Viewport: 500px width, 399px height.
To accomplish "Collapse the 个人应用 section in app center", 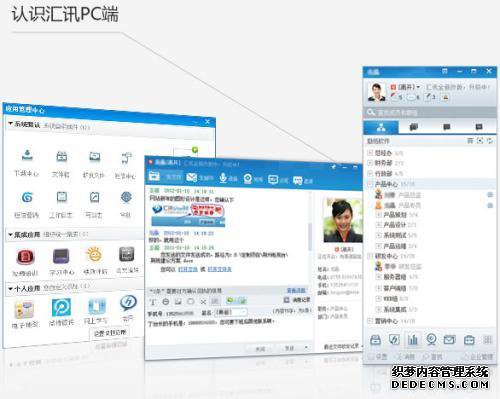I will coord(10,288).
